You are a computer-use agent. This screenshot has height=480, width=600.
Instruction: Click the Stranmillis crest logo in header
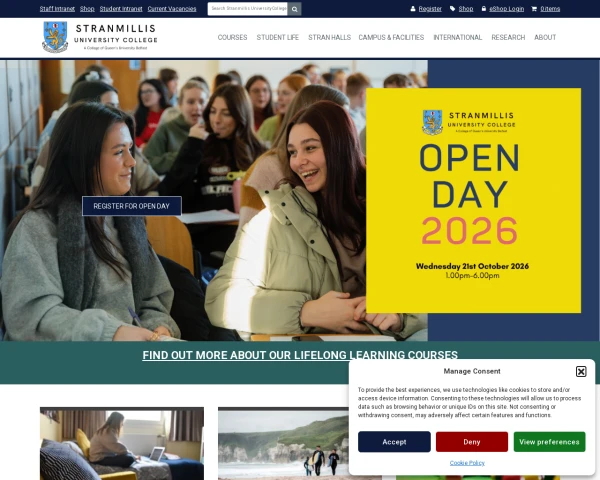(x=55, y=37)
